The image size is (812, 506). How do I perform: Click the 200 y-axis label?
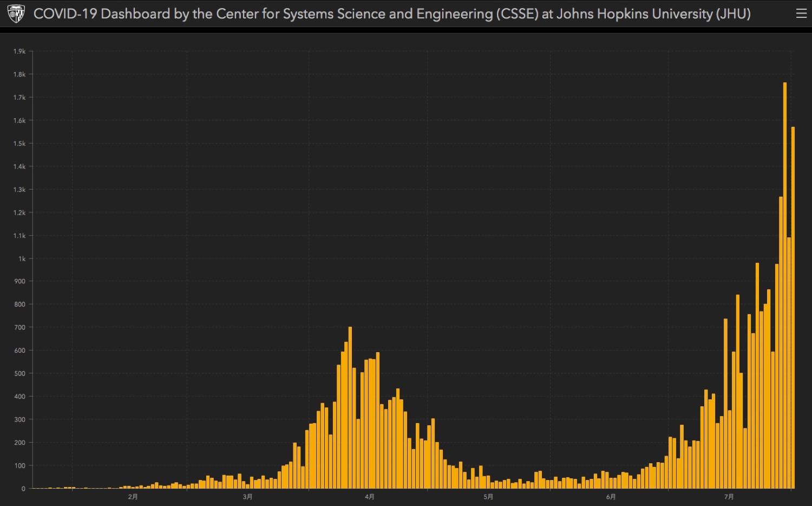pos(20,443)
